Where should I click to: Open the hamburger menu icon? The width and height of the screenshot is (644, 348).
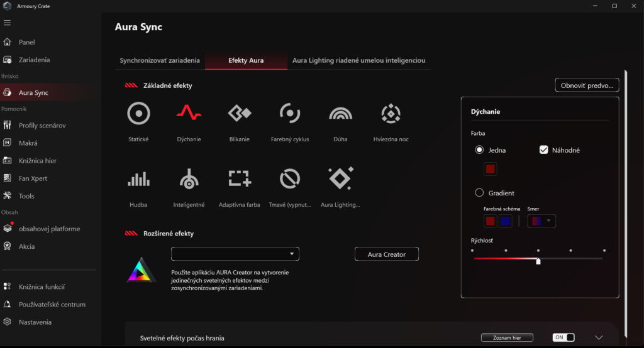click(x=7, y=23)
